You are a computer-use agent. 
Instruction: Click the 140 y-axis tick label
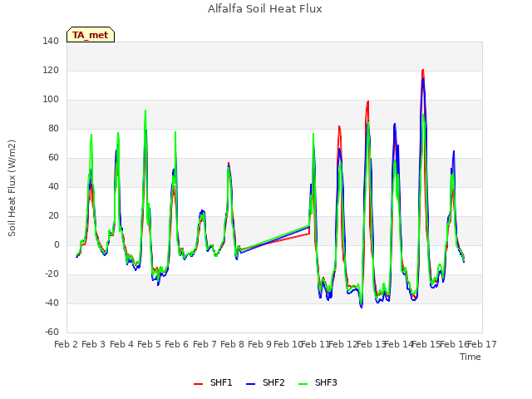pos(51,41)
